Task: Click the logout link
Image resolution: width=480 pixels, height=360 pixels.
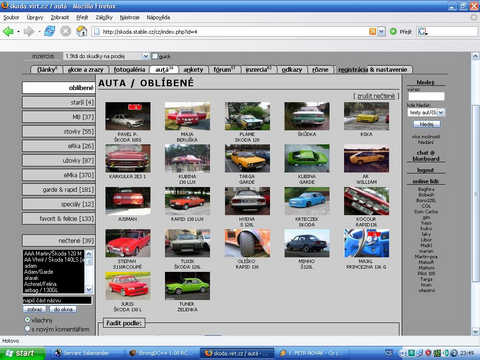Action: 425,170
